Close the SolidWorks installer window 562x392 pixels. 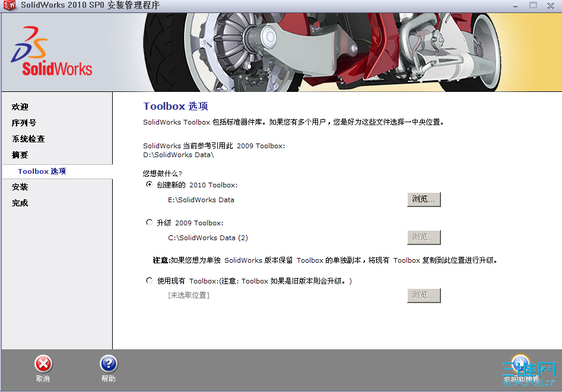tap(551, 6)
